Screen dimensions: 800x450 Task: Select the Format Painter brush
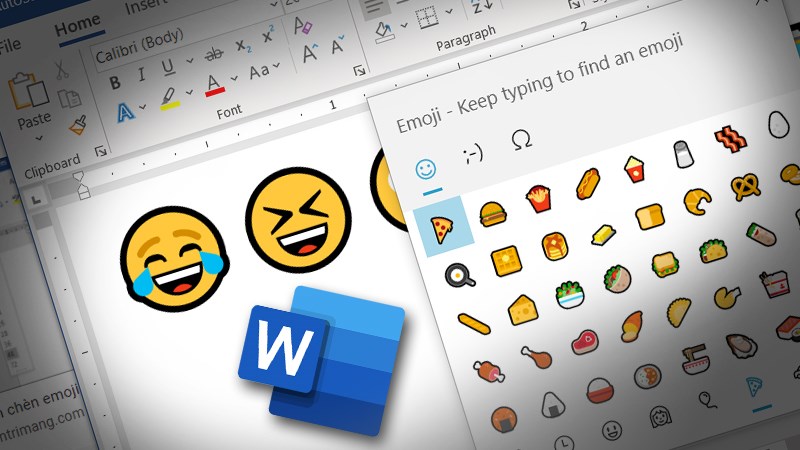pos(78,125)
